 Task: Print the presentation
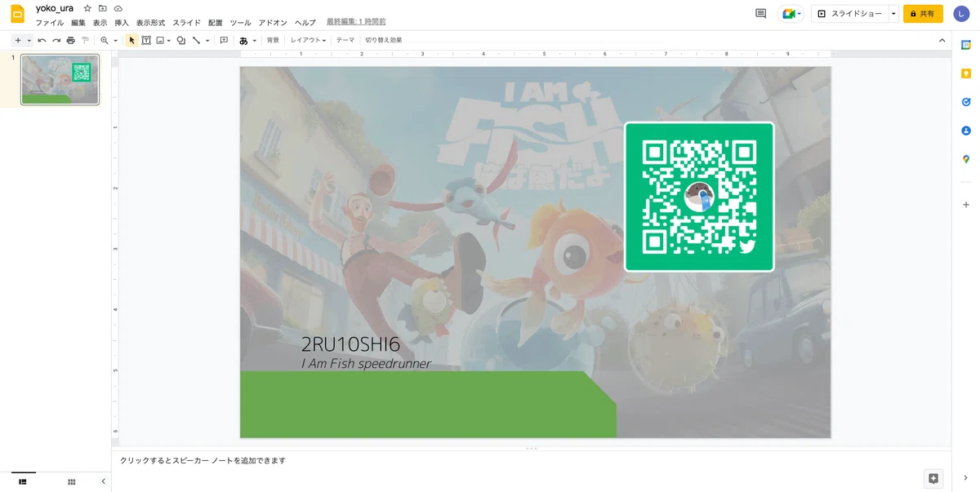click(70, 40)
